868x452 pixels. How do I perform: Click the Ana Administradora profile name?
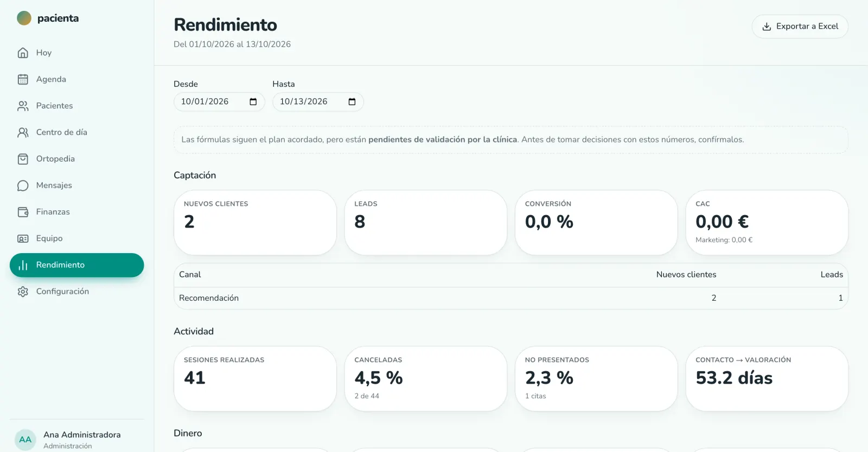(82, 435)
